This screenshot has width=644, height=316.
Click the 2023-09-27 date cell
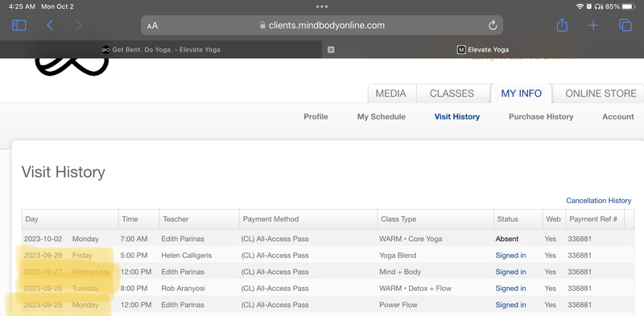(x=43, y=272)
